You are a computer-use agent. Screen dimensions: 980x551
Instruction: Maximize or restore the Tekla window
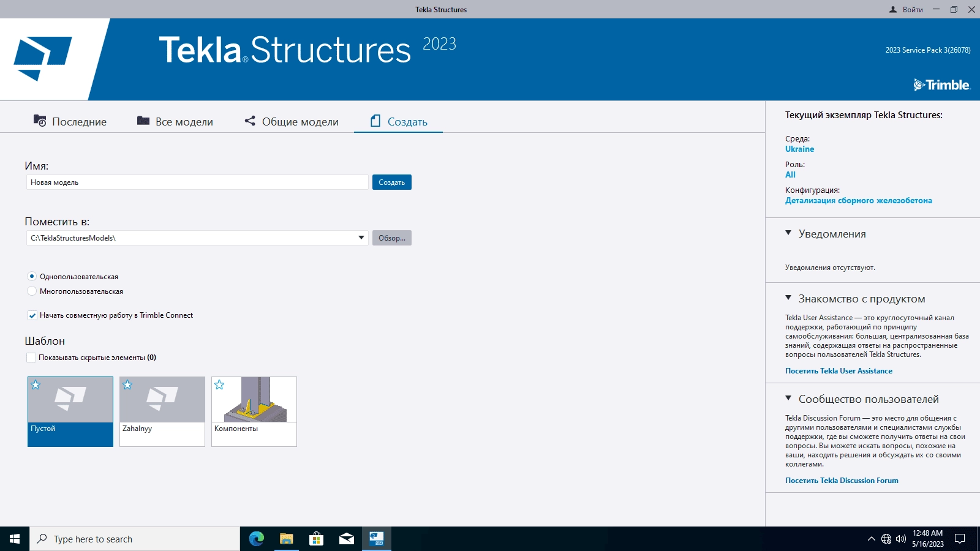(x=954, y=9)
